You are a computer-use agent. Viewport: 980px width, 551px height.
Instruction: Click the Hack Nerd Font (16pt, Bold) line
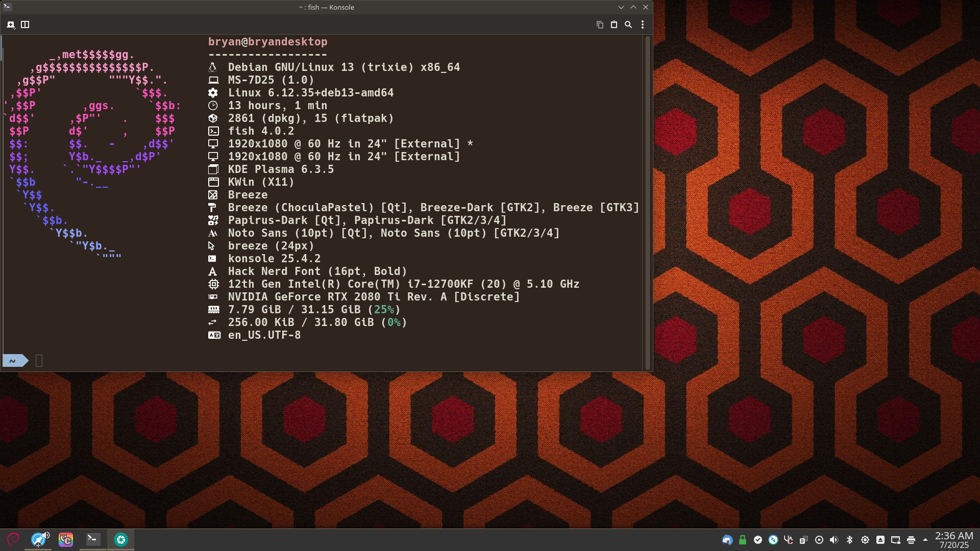[317, 271]
